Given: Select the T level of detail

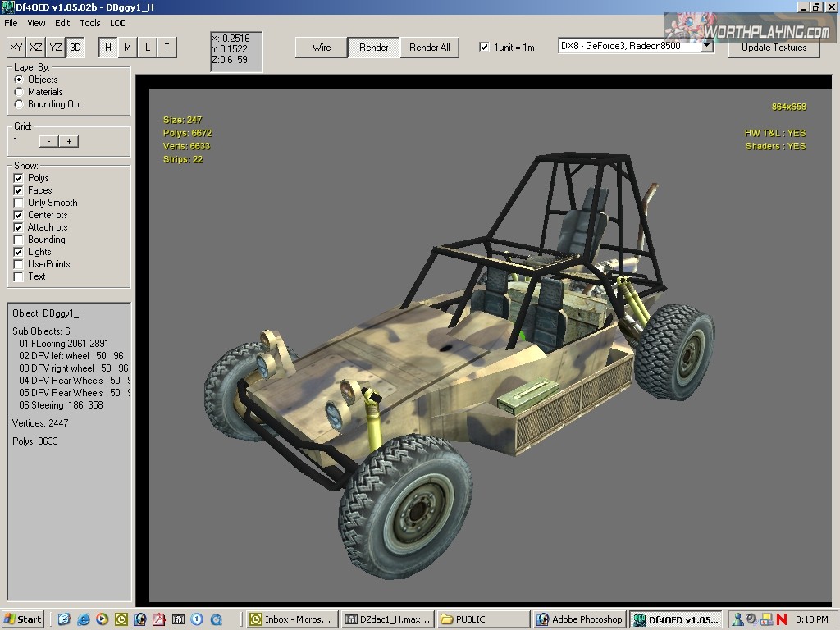Looking at the screenshot, I should pyautogui.click(x=167, y=48).
